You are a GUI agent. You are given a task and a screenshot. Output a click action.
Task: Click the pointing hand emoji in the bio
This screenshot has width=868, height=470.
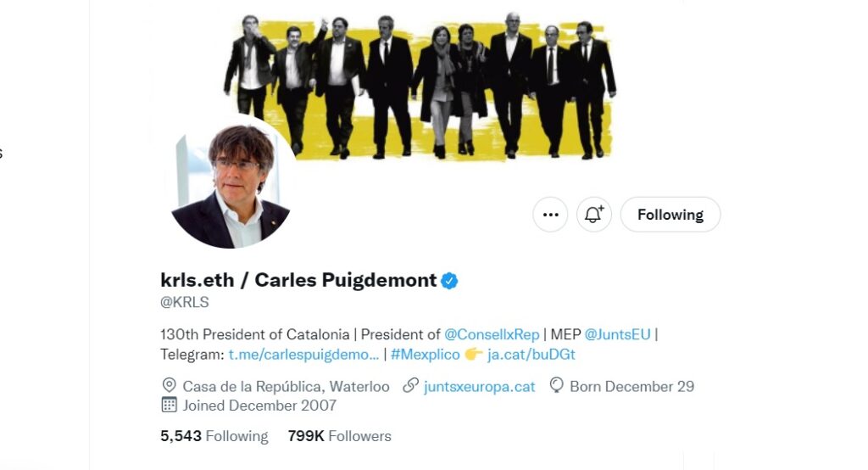click(473, 354)
